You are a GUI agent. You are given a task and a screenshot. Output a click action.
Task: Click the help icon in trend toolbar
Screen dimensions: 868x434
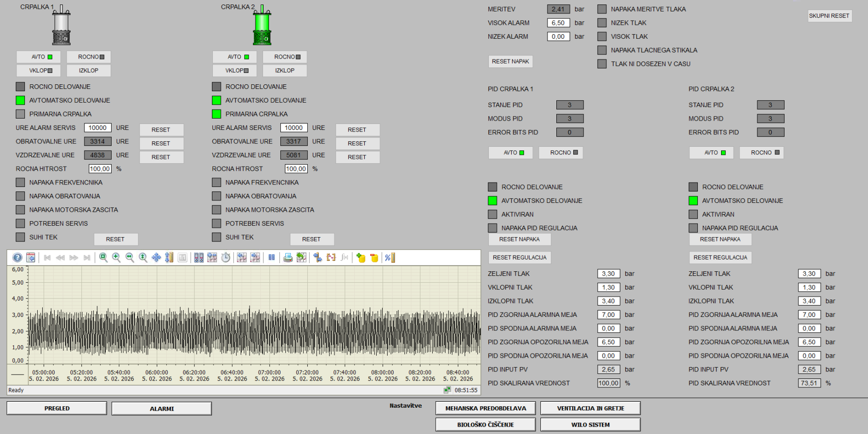(x=17, y=257)
